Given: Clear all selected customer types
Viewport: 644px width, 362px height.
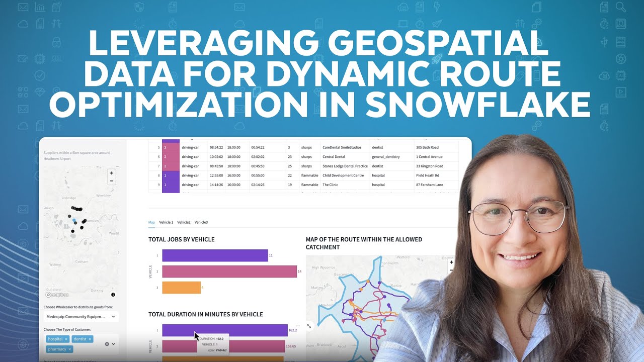Looking at the screenshot, I should 107,344.
